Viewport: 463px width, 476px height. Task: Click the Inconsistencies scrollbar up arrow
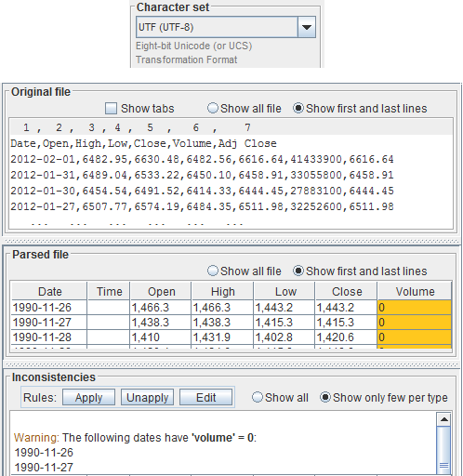click(x=444, y=419)
